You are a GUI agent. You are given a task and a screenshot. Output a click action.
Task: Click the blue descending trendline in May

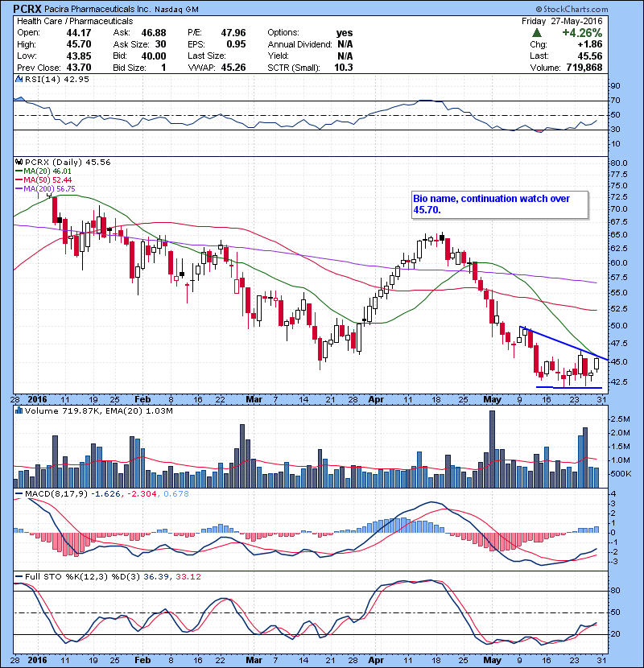coord(563,343)
